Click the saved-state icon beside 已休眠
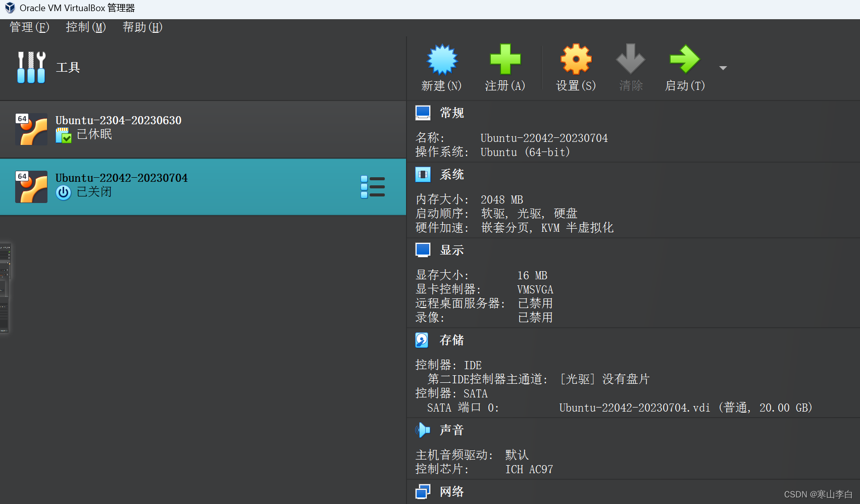860x504 pixels. point(64,135)
